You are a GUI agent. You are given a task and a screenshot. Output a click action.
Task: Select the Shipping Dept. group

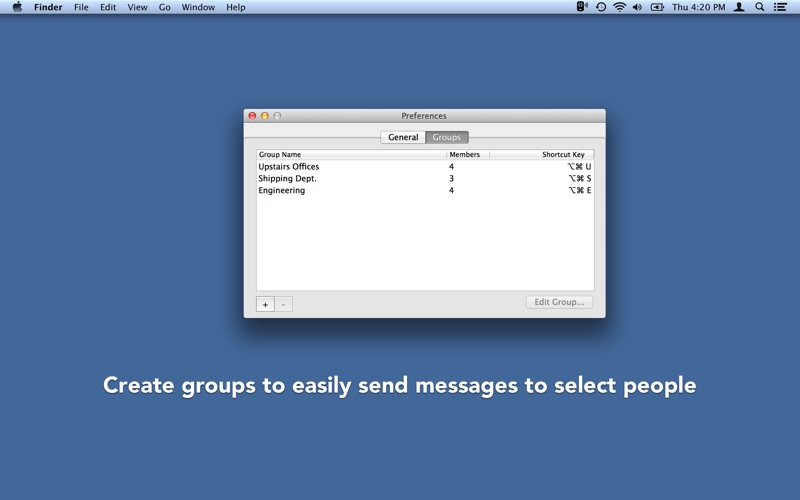tap(425, 179)
